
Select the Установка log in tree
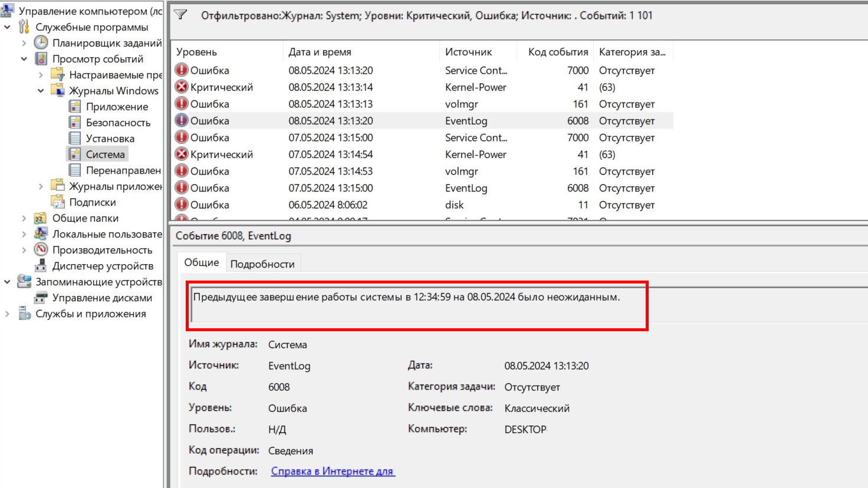click(x=110, y=138)
